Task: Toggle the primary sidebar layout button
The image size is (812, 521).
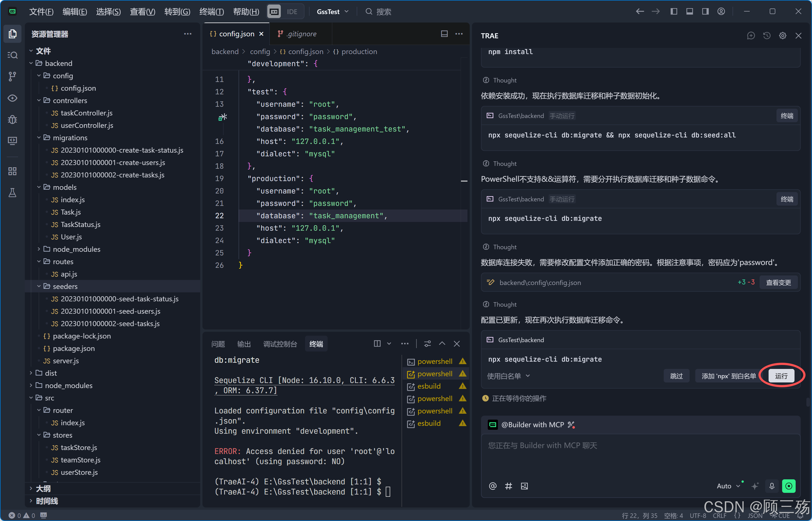Action: pyautogui.click(x=674, y=12)
